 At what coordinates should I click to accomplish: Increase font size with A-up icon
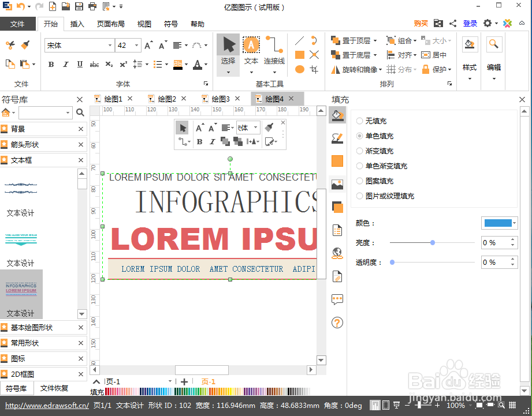click(x=148, y=46)
